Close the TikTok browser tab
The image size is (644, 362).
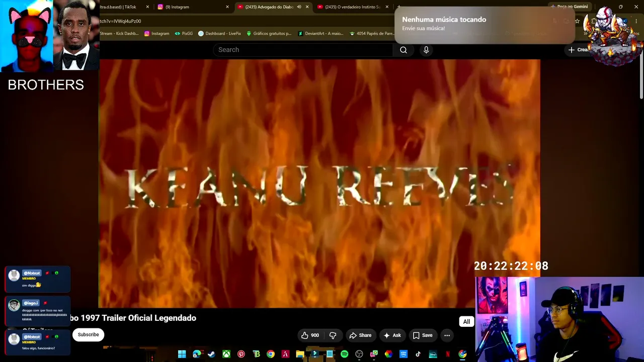coord(147,7)
